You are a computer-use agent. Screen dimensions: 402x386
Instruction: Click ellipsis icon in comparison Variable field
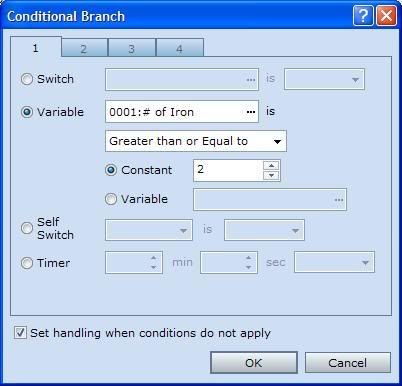coord(339,200)
